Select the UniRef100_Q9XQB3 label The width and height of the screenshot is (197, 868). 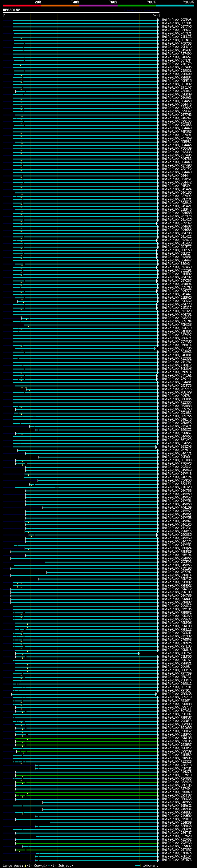coord(177,125)
